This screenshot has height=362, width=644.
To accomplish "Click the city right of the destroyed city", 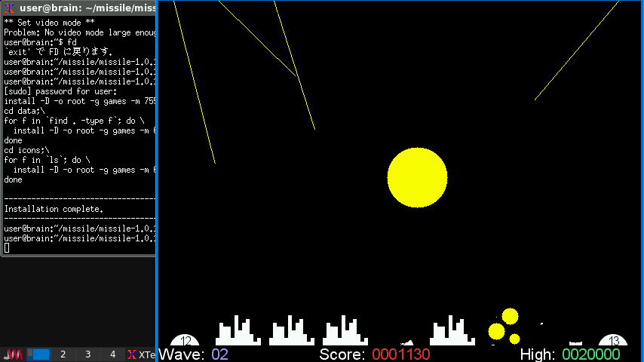I will 452,333.
